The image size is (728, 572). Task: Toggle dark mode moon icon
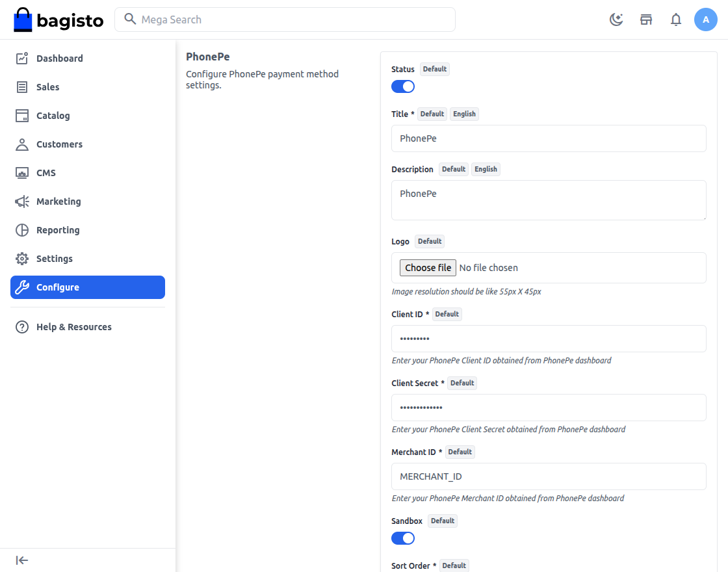pyautogui.click(x=616, y=19)
